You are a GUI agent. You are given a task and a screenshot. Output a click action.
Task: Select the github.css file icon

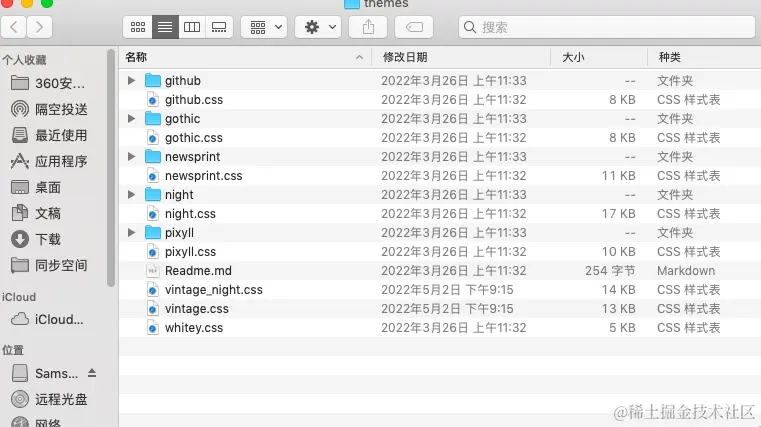pyautogui.click(x=153, y=99)
